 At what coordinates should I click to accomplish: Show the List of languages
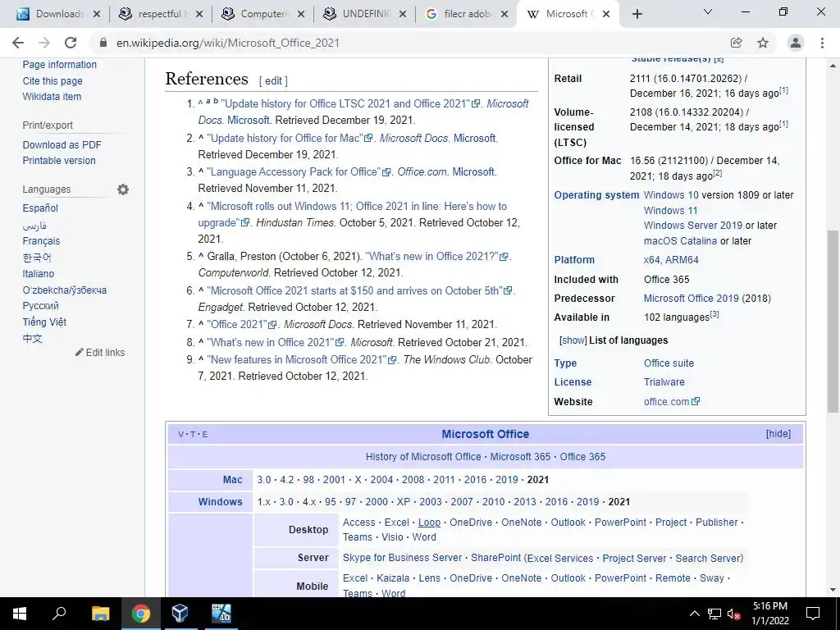tap(573, 340)
